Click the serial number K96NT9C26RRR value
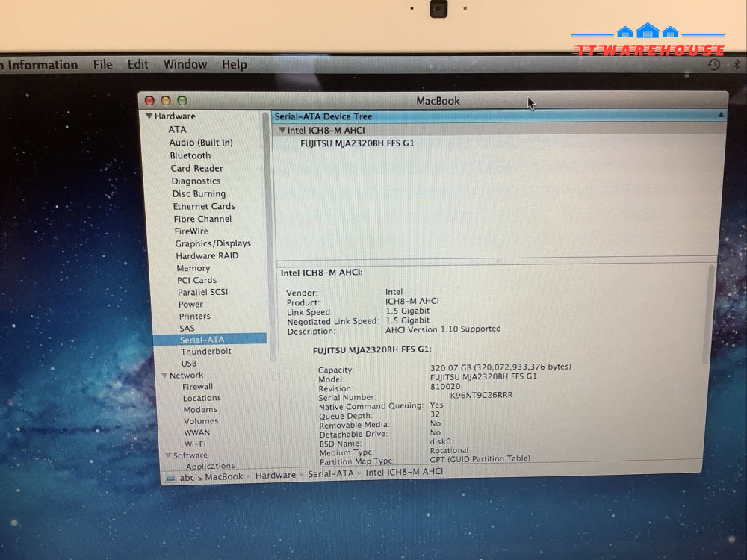747x560 pixels. point(481,395)
